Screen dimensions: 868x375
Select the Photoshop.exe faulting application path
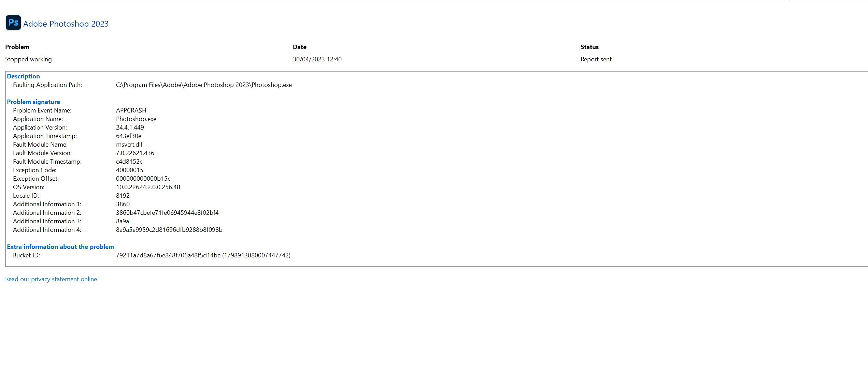(x=204, y=85)
